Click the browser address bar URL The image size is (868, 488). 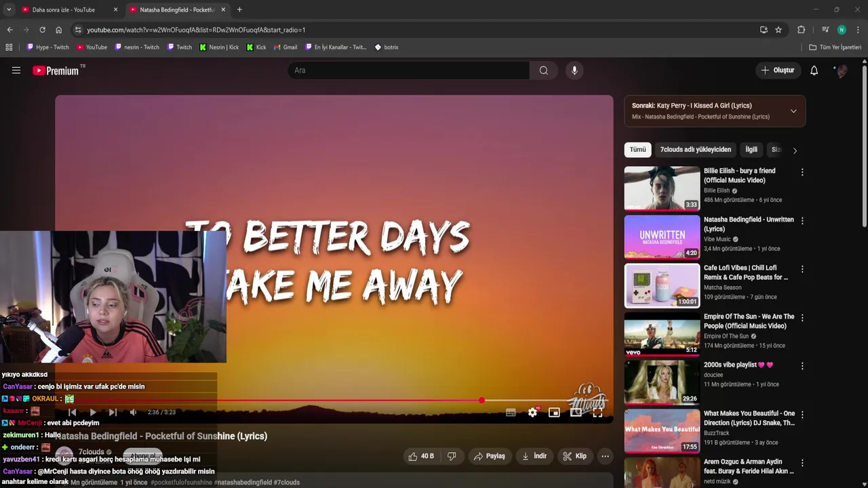196,30
